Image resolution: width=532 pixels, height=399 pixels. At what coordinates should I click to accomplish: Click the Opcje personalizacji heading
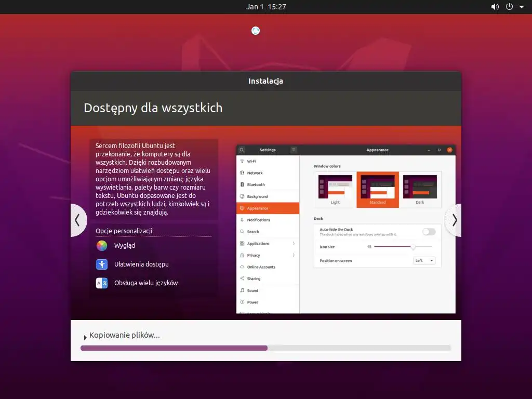[x=124, y=231]
